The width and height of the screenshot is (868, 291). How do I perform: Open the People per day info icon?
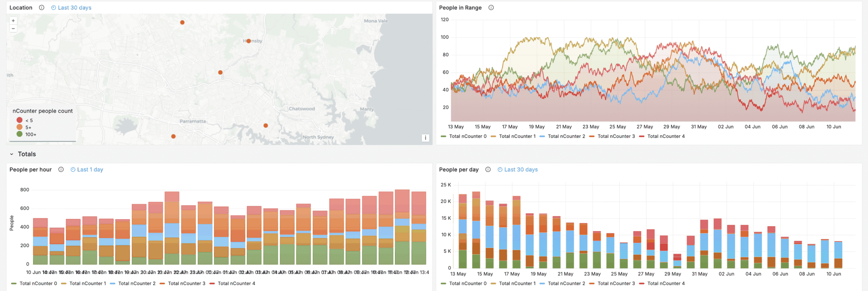pyautogui.click(x=488, y=169)
